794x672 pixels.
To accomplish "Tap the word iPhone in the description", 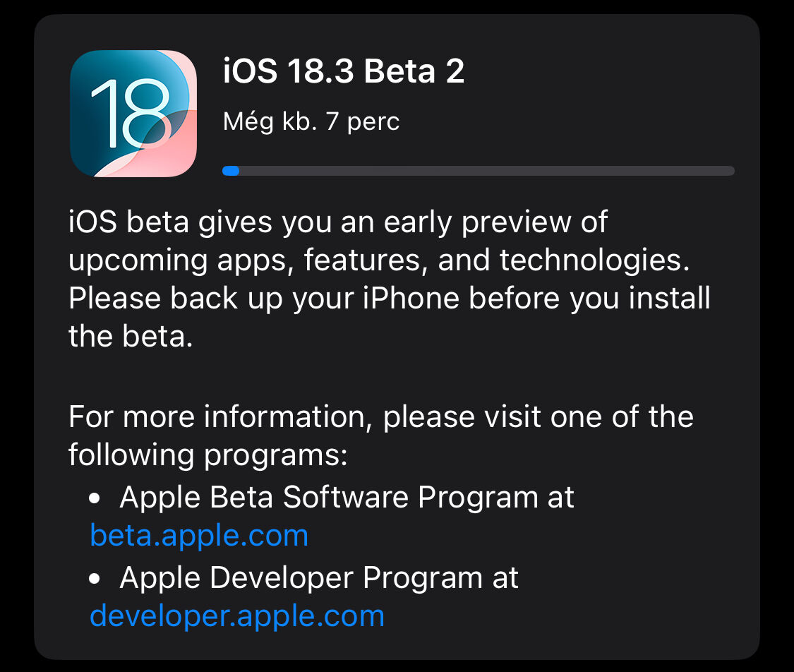I will [x=411, y=298].
